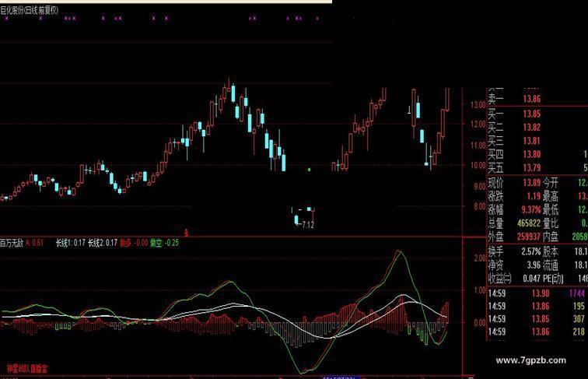Click the 12.00 price axis label
The width and height of the screenshot is (588, 379).
pyautogui.click(x=478, y=124)
